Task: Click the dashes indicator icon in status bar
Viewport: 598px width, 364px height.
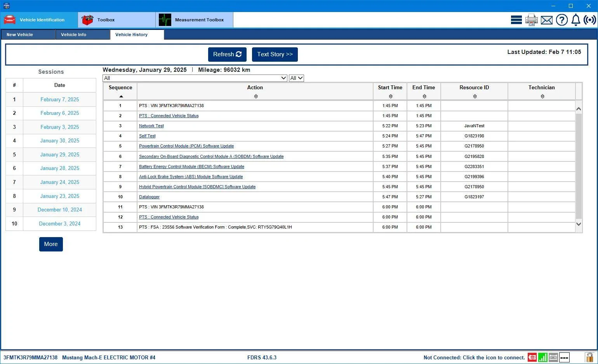Action: coord(564,357)
